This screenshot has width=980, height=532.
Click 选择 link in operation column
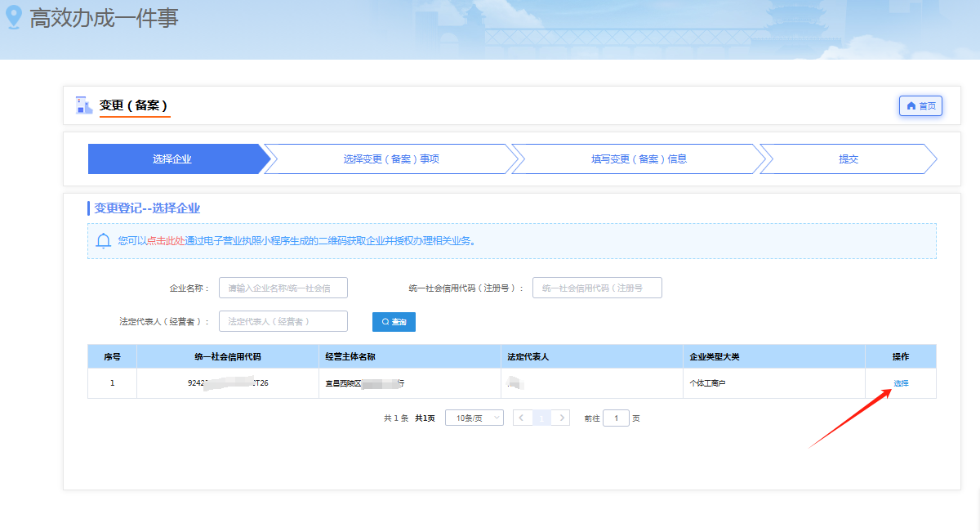[900, 383]
